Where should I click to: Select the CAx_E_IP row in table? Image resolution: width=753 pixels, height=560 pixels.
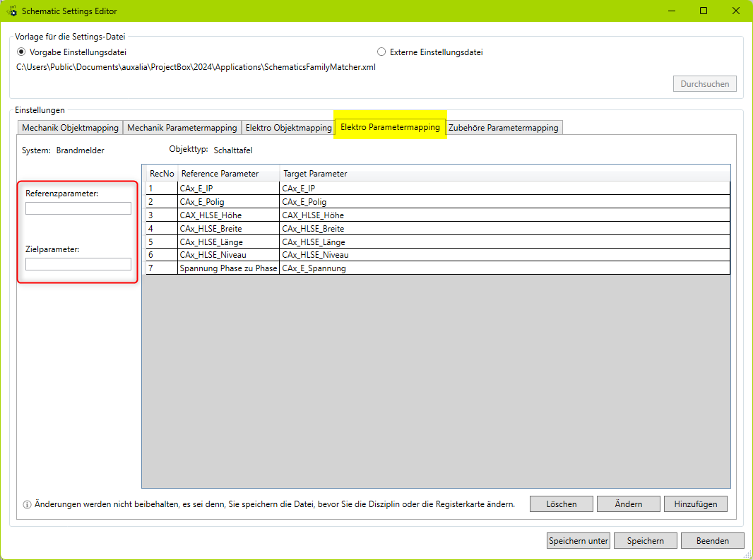pyautogui.click(x=228, y=188)
